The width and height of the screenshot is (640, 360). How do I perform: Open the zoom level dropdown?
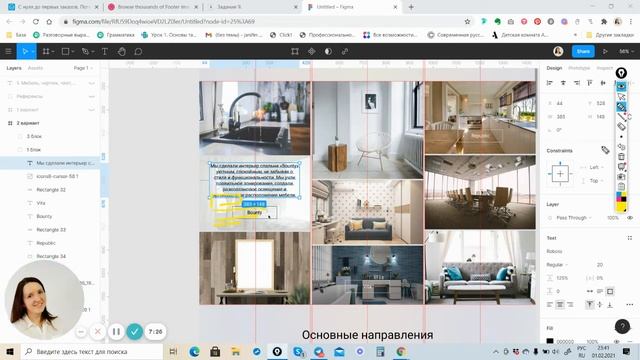tap(627, 51)
